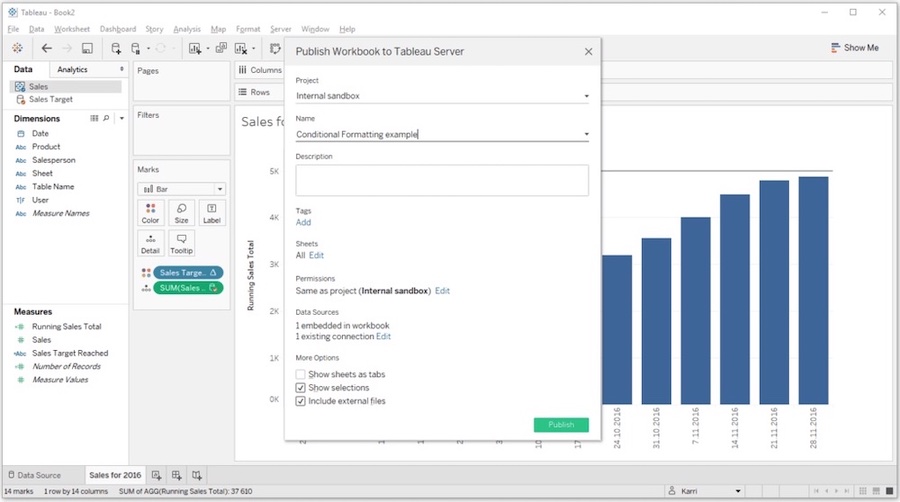900x502 pixels.
Task: Open the Tooltip marks card
Action: coord(181,243)
